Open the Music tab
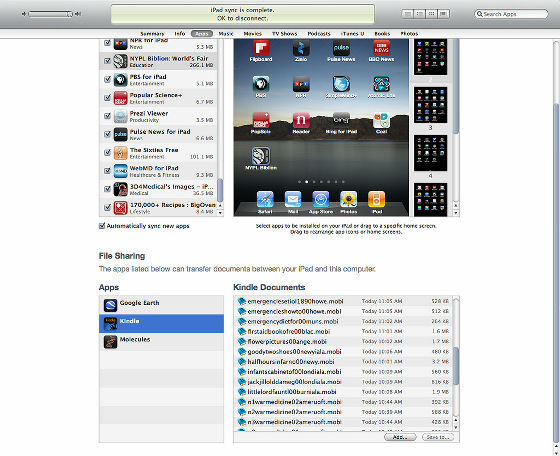 pyautogui.click(x=226, y=34)
